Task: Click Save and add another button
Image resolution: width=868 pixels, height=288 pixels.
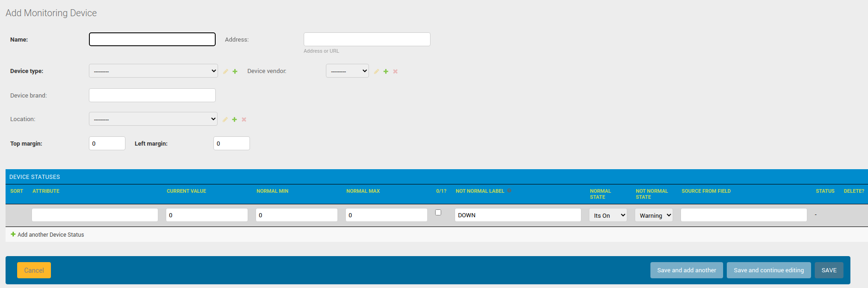Action: [x=687, y=270]
